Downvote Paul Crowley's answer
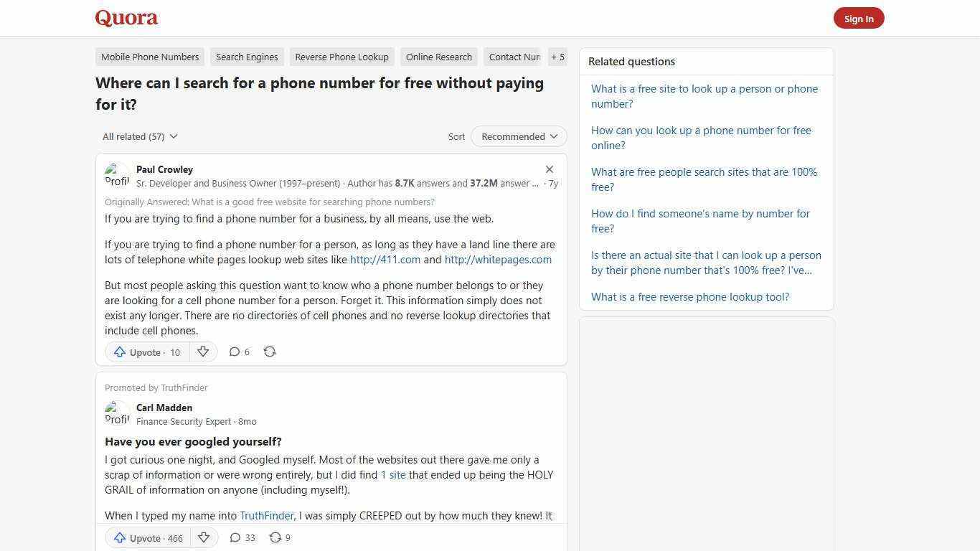This screenshot has height=551, width=980. pos(203,352)
